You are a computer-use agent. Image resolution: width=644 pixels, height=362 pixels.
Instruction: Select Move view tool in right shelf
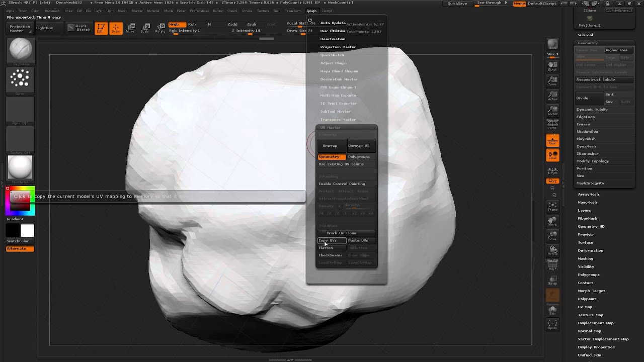click(x=552, y=221)
